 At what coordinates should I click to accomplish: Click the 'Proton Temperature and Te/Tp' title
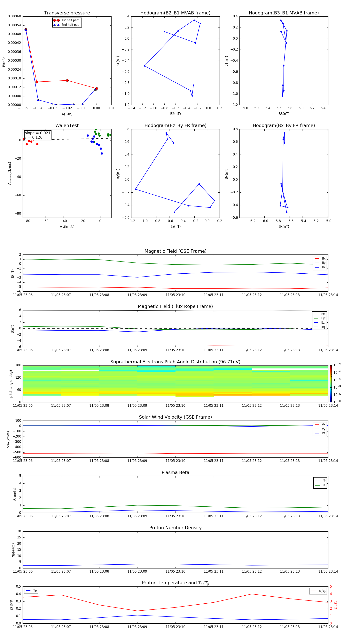[x=175, y=583]
